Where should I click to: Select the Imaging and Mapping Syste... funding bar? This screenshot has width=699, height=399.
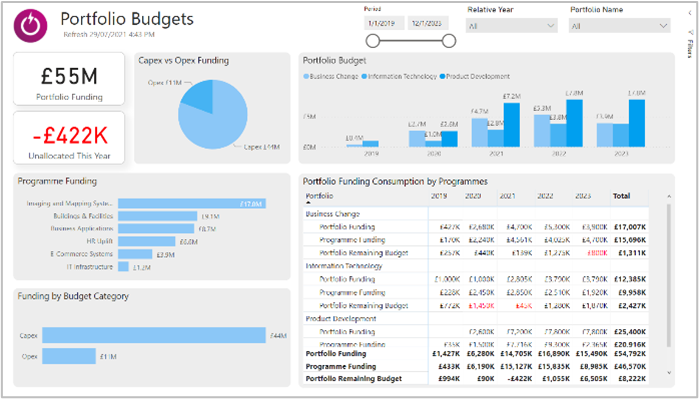click(x=192, y=203)
